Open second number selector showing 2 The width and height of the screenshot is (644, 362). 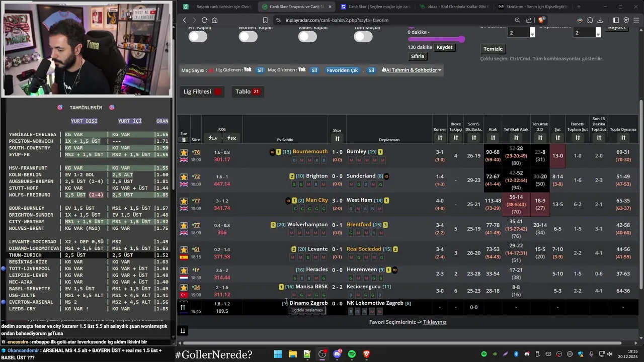pyautogui.click(x=587, y=32)
